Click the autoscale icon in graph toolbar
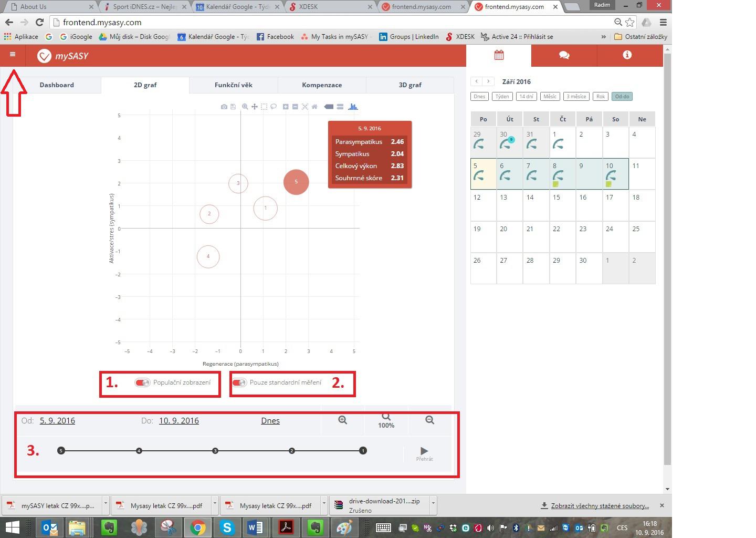 [305, 107]
